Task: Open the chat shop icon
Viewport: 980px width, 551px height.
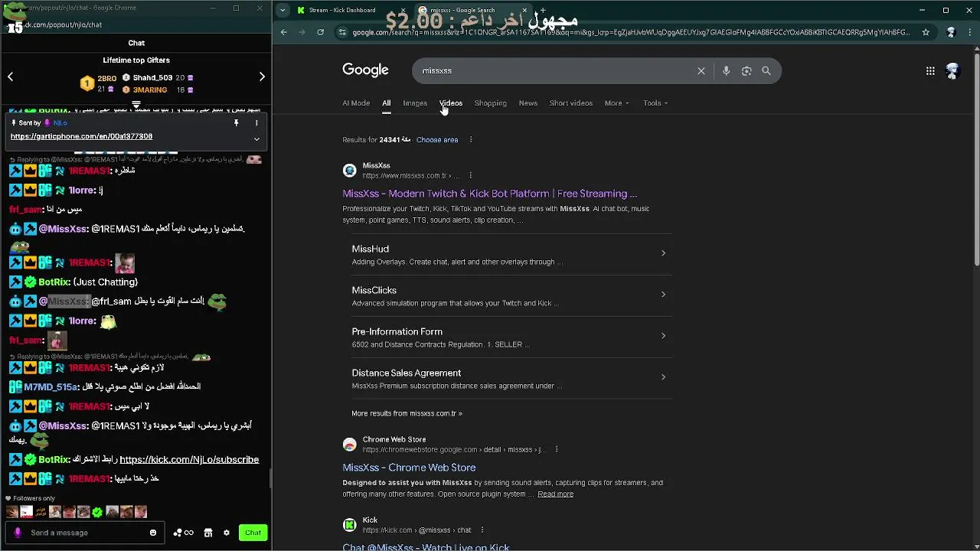Action: pyautogui.click(x=207, y=533)
